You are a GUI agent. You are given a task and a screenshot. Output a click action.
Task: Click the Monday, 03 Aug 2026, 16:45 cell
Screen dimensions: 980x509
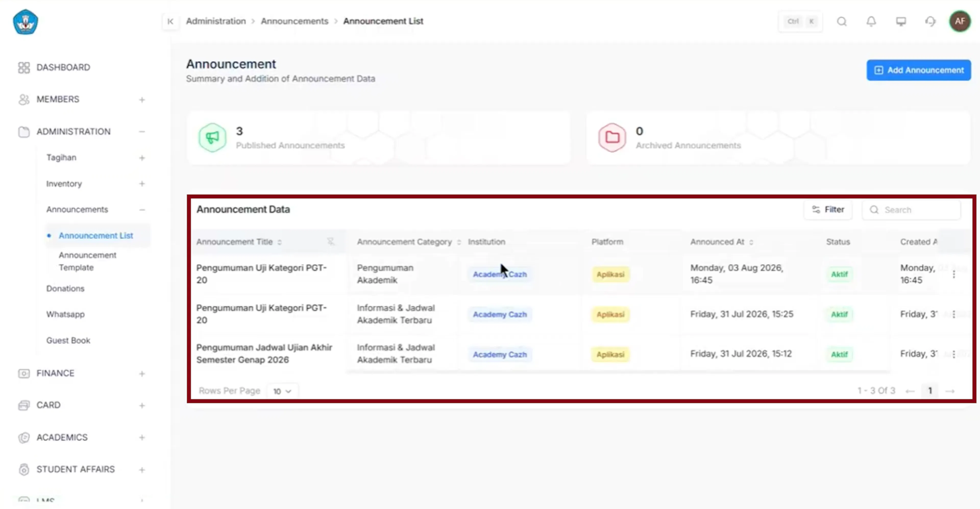[x=737, y=274]
